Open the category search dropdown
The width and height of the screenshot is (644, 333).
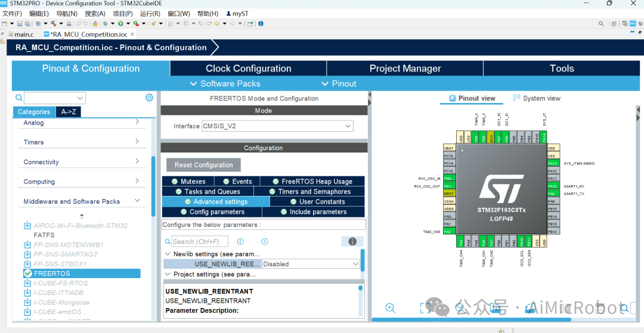tap(80, 98)
